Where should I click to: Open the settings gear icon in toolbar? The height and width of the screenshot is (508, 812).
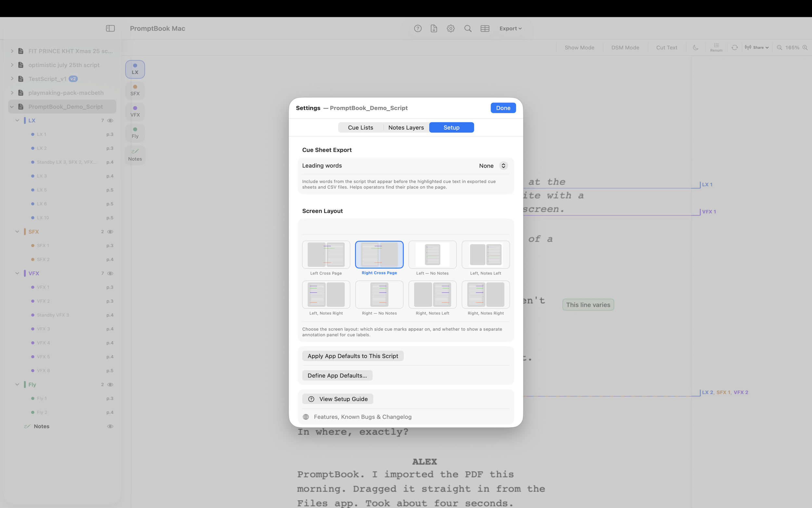[x=450, y=29]
